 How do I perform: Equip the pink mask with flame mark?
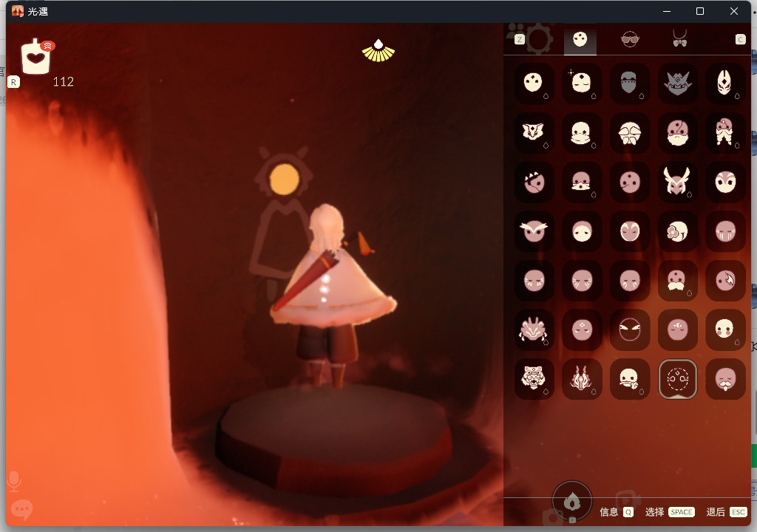[725, 281]
